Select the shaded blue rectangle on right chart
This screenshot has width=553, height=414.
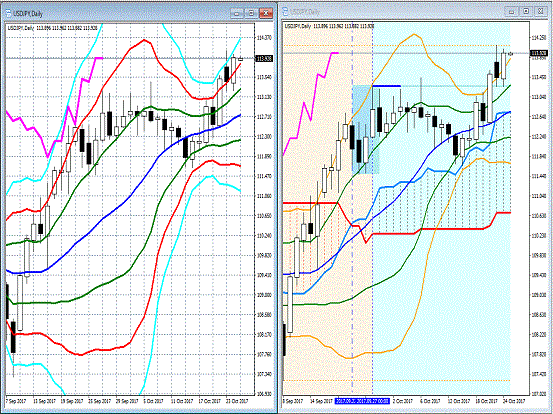(x=366, y=129)
